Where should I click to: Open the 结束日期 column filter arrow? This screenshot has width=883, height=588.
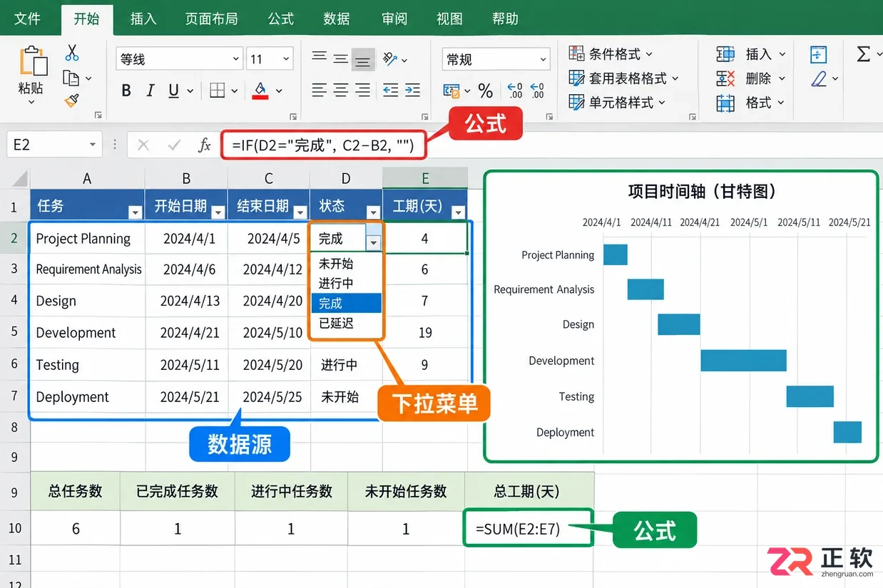click(x=300, y=212)
